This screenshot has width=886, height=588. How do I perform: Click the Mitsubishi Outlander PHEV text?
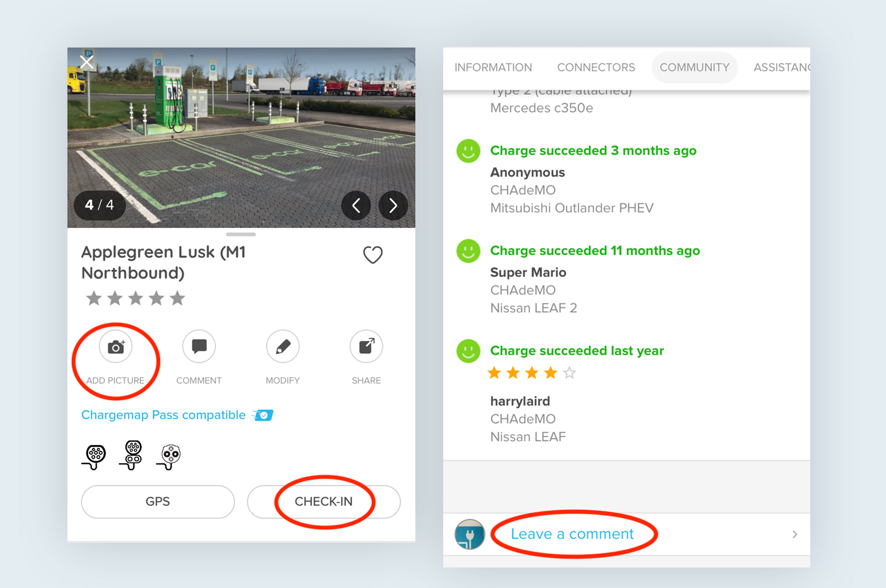point(571,208)
